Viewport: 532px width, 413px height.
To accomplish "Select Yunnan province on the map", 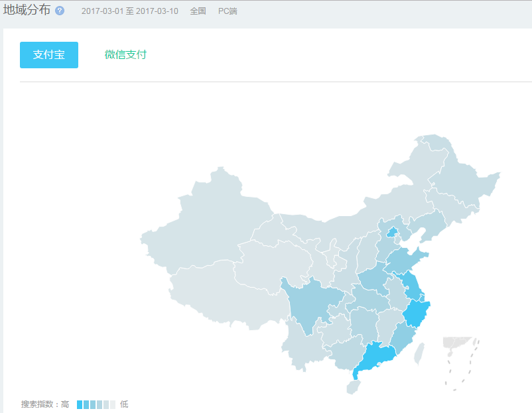I will coord(304,347).
